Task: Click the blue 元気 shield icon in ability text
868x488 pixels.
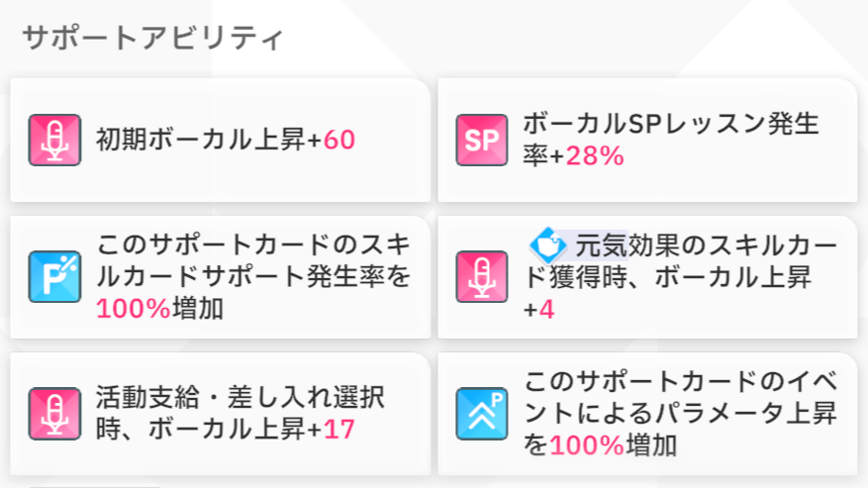Action: [548, 244]
